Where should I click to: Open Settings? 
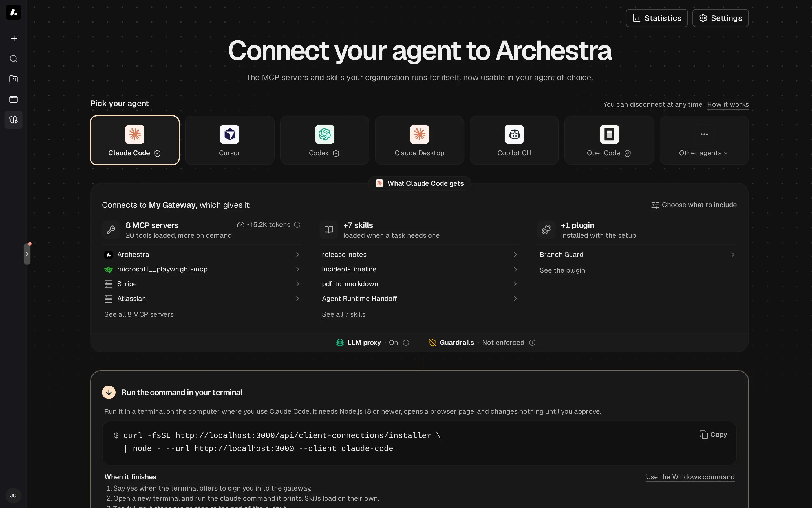tap(720, 18)
